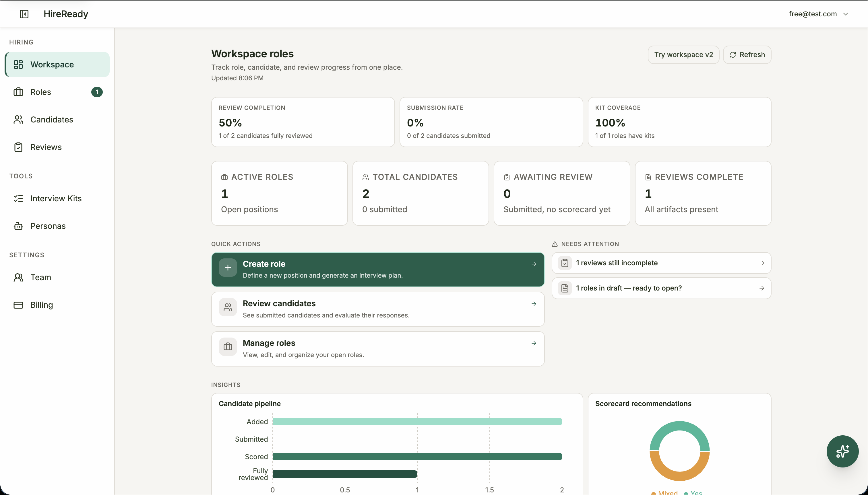Open Reviews using the clipboard icon
868x495 pixels.
click(18, 147)
